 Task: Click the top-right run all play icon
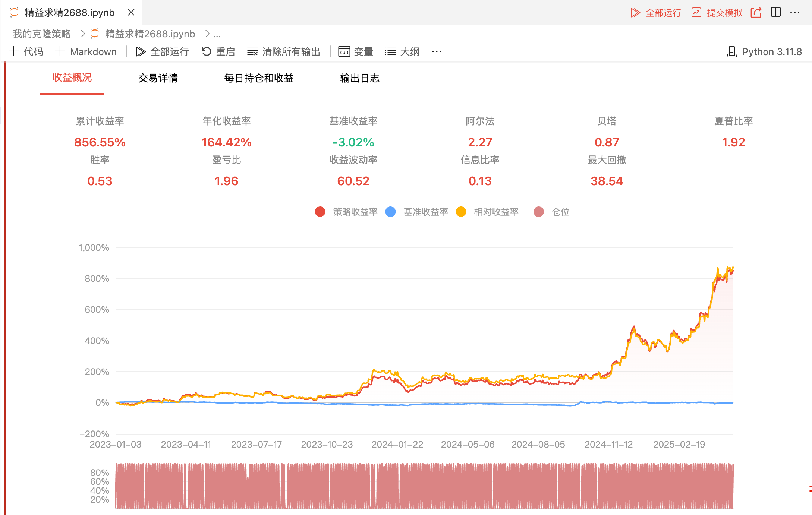pyautogui.click(x=635, y=13)
